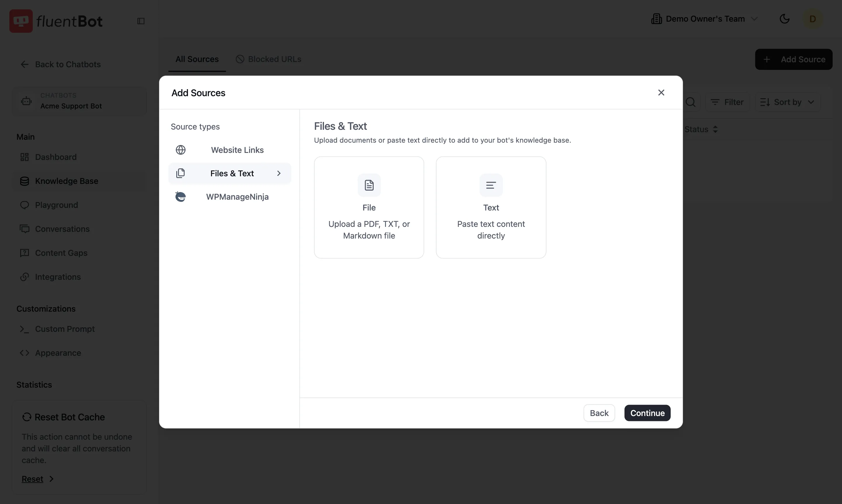
Task: Click the fluentBot logo icon
Action: click(x=21, y=21)
